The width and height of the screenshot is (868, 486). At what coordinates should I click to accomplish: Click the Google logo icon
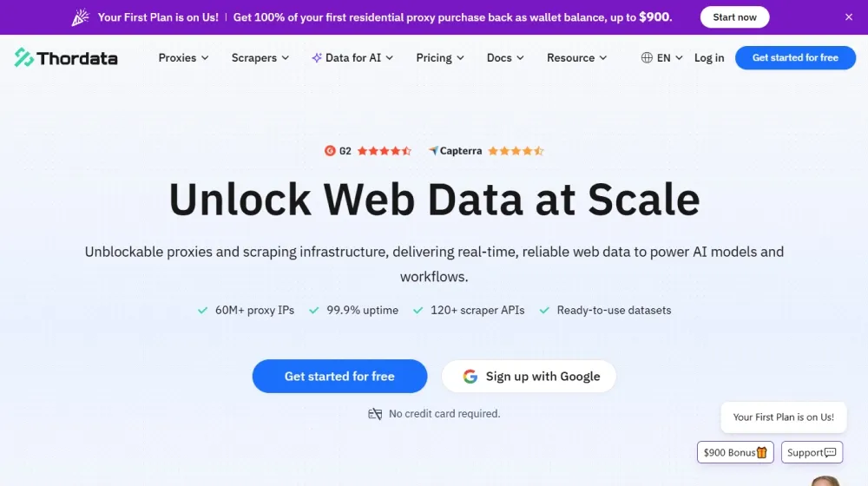click(470, 377)
